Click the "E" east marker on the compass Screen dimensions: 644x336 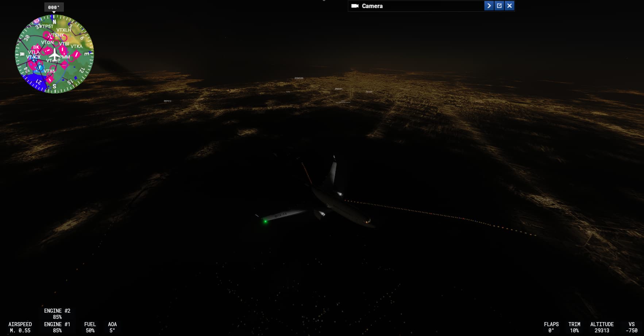(87, 54)
